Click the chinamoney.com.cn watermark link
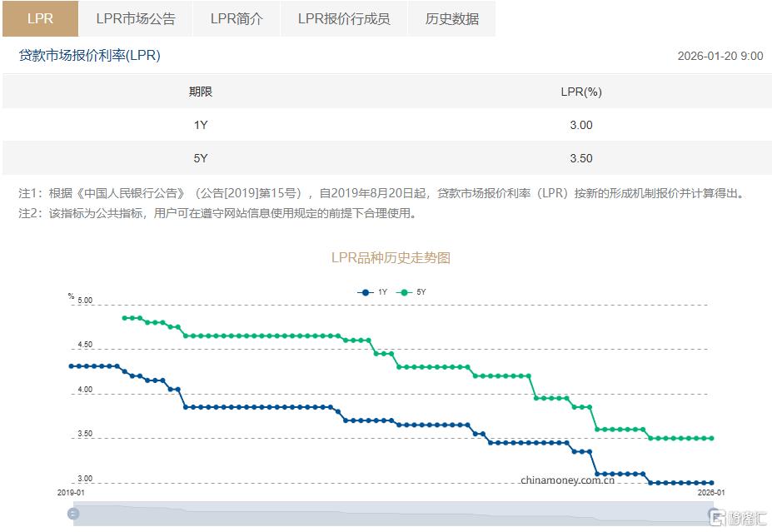 click(x=568, y=480)
